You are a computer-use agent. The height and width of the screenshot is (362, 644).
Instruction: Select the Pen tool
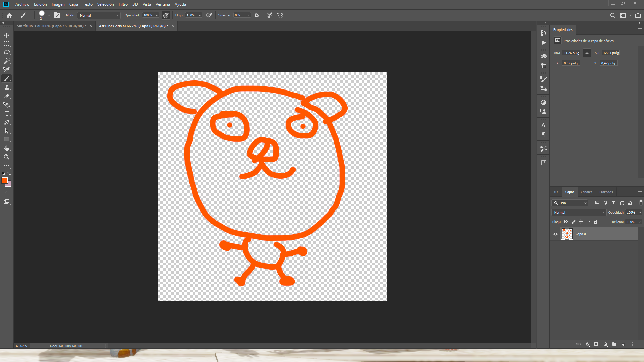(7, 122)
